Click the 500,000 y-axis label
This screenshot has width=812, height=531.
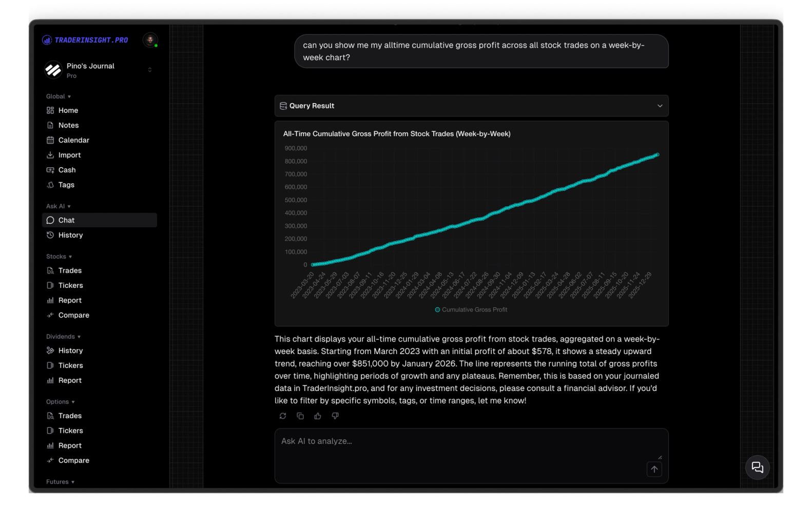coord(296,200)
